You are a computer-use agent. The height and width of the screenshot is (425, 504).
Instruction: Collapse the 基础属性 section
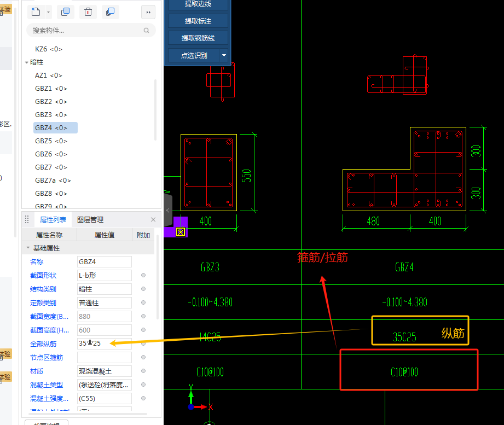pyautogui.click(x=28, y=248)
